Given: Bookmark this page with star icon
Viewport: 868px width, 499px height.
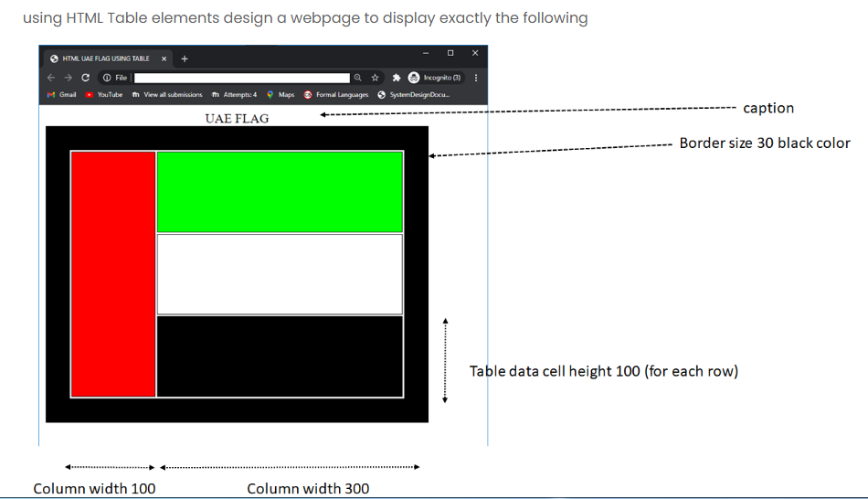Looking at the screenshot, I should [375, 78].
